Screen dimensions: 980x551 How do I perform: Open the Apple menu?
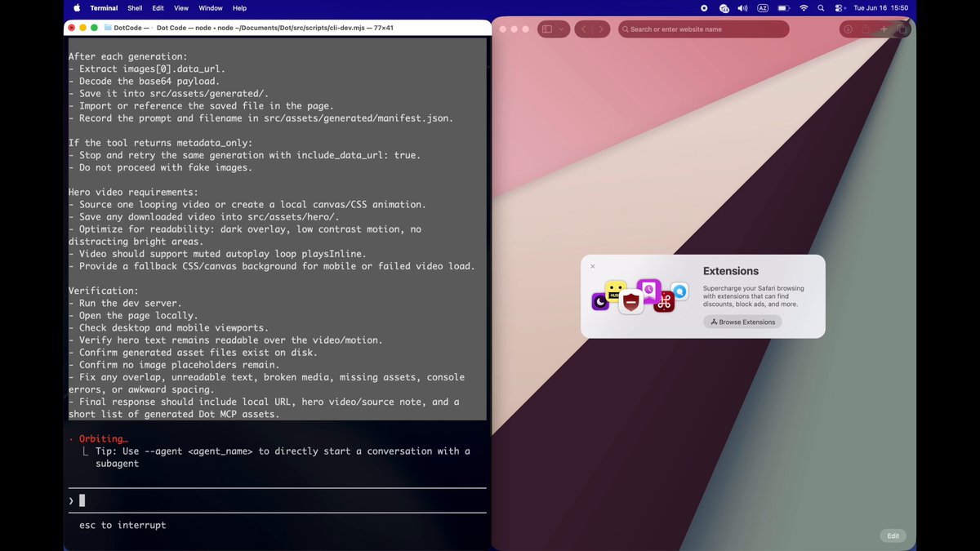tap(77, 7)
